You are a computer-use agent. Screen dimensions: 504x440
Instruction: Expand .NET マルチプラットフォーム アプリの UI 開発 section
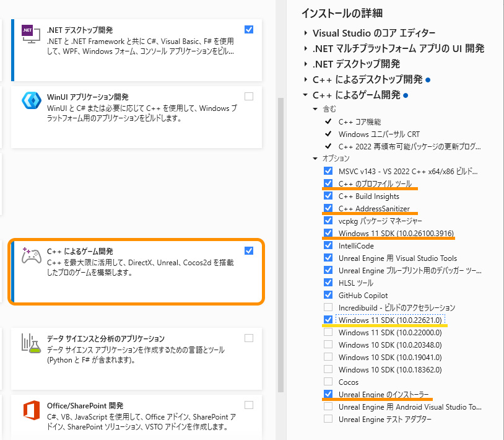pyautogui.click(x=306, y=48)
